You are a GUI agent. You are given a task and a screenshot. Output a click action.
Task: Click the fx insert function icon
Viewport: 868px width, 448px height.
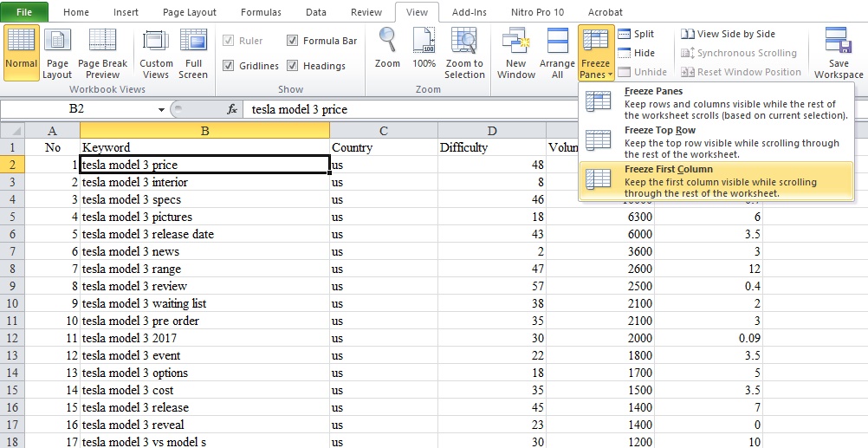232,109
